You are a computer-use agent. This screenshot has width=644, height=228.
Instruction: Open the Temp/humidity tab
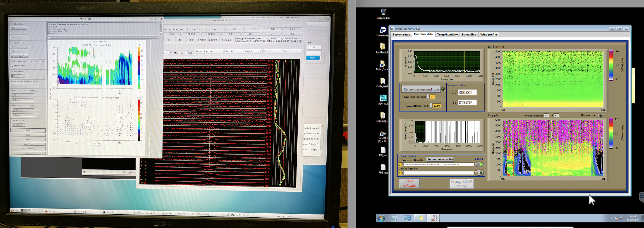pyautogui.click(x=447, y=35)
